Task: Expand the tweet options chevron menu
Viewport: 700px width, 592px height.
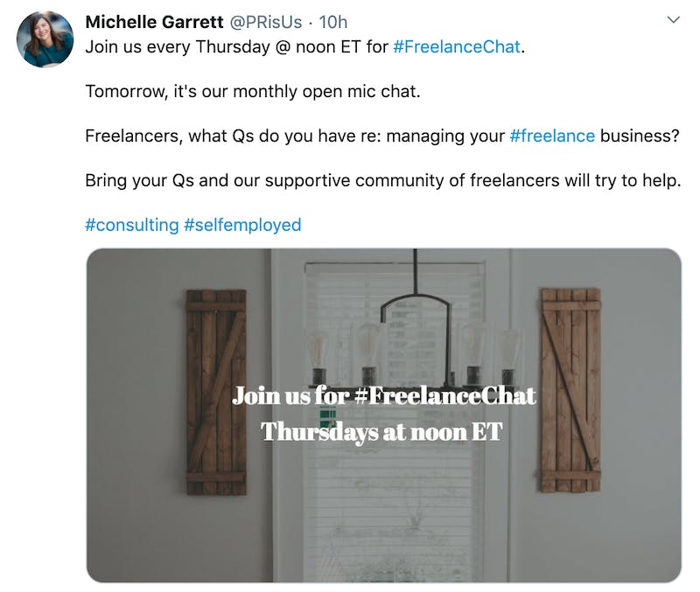Action: 673,20
